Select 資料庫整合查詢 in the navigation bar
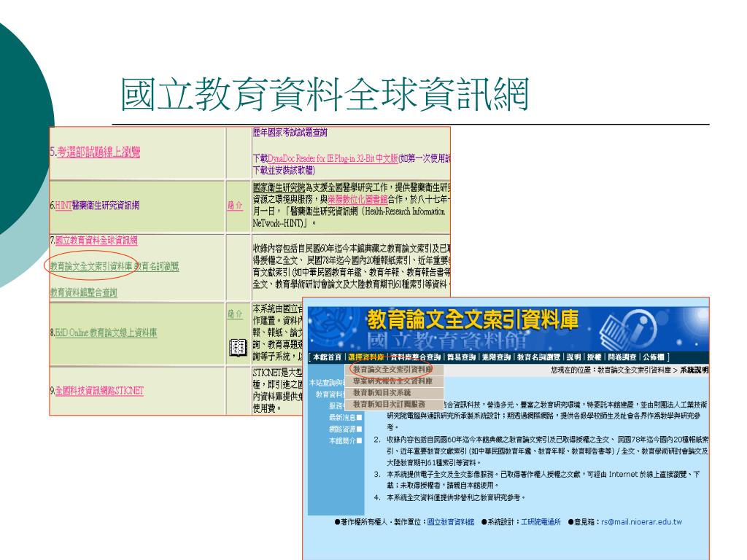Image resolution: width=747 pixels, height=560 pixels. click(x=415, y=357)
